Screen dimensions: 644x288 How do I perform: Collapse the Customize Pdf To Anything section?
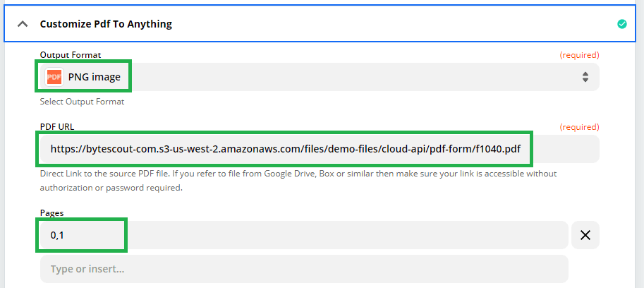(x=23, y=24)
